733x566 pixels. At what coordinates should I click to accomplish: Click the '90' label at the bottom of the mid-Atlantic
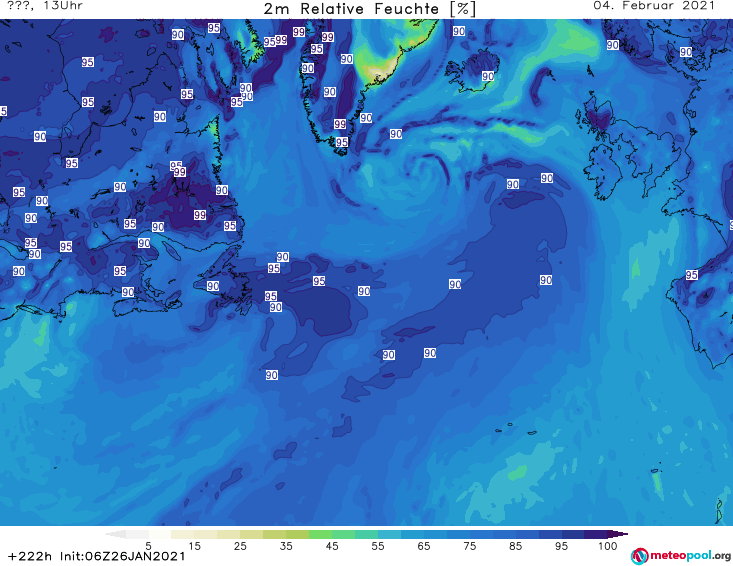(272, 375)
